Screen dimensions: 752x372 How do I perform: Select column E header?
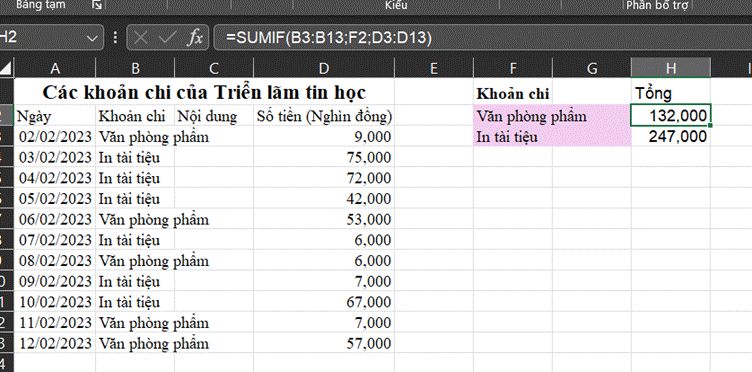(x=434, y=69)
